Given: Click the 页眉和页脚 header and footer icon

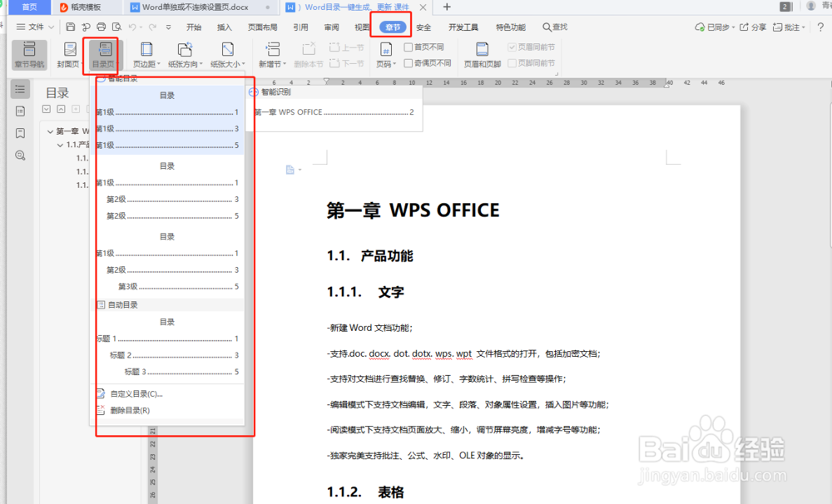Looking at the screenshot, I should tap(482, 50).
